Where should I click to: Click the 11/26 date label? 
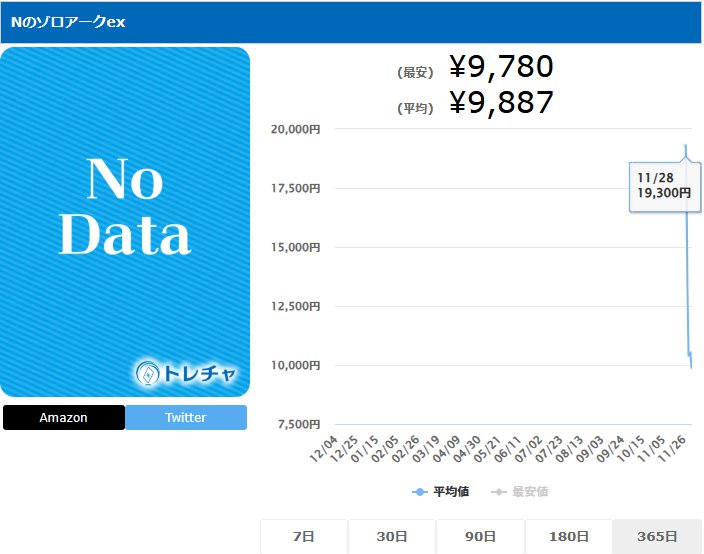point(672,448)
